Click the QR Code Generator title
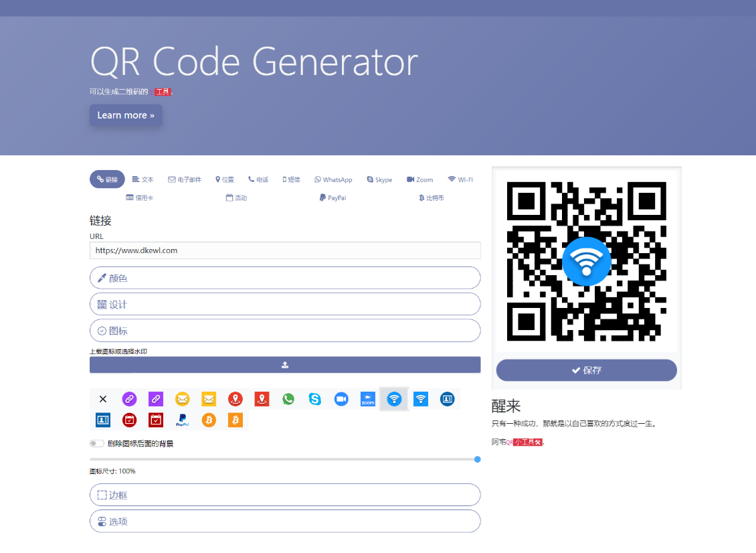Image resolution: width=756 pixels, height=553 pixels. tap(254, 62)
